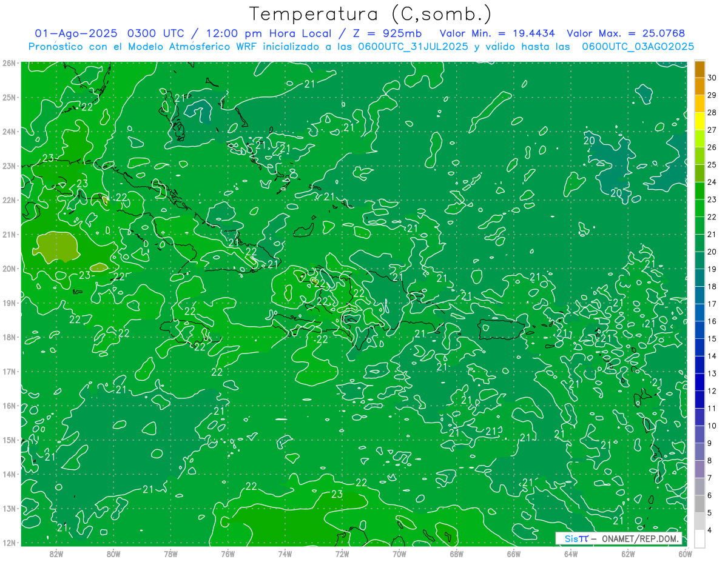The width and height of the screenshot is (728, 562).
Task: Select the "Z = 925mb" pressure level text
Action: click(x=388, y=33)
